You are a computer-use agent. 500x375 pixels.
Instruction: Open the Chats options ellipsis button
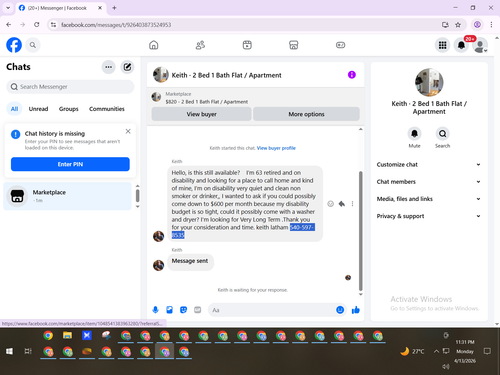coord(108,67)
